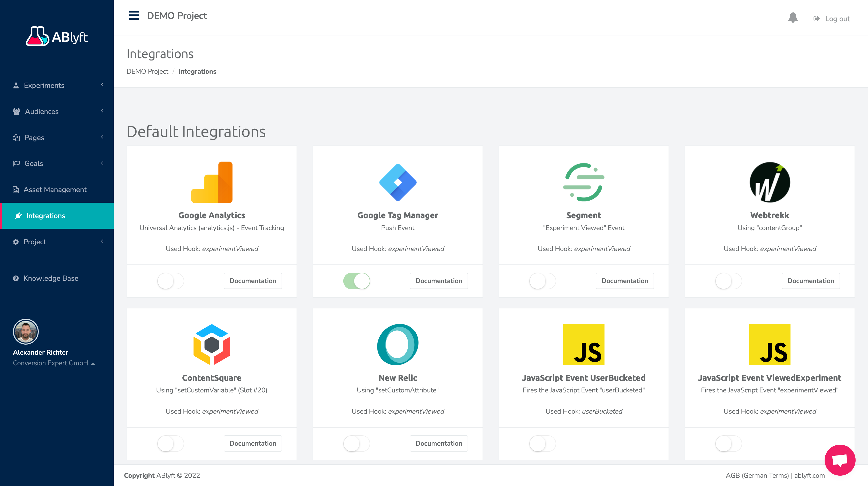Click the New Relic logo
Viewport: 868px width, 486px height.
(398, 344)
